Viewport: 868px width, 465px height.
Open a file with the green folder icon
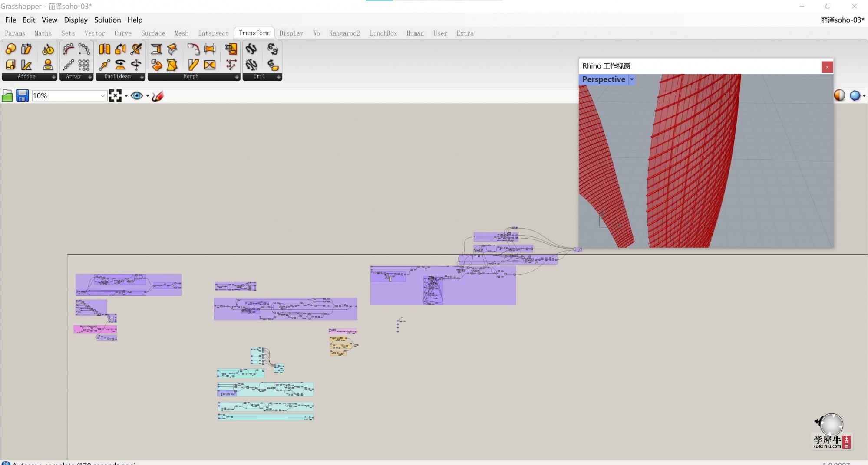[7, 96]
